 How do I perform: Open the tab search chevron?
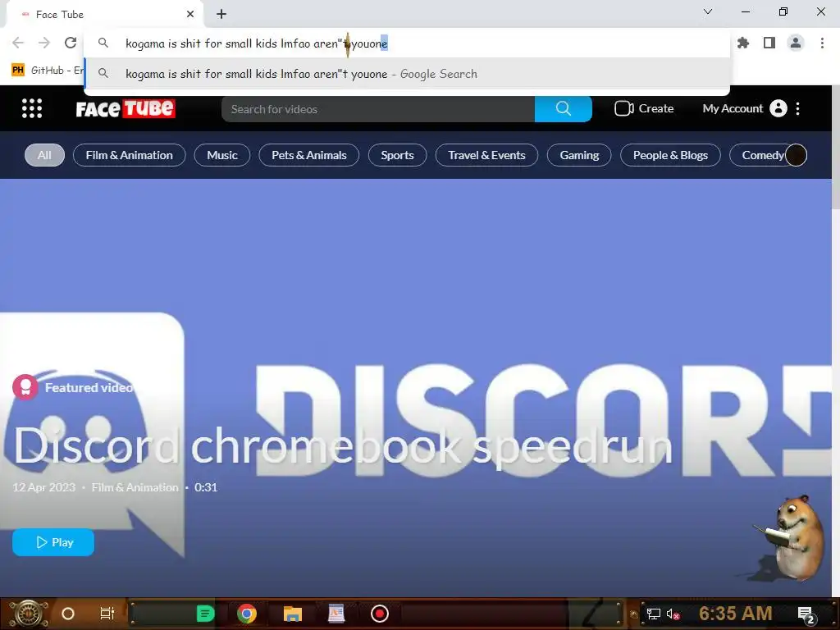pyautogui.click(x=708, y=11)
